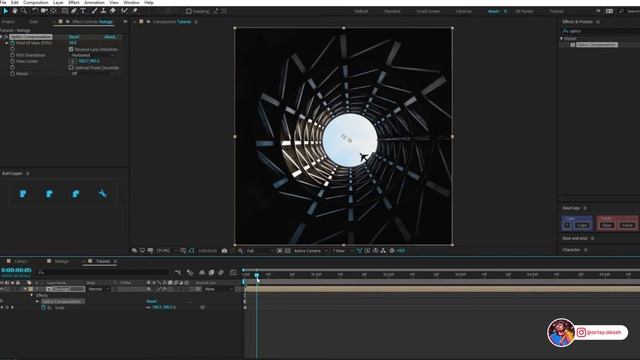Select the Selection arrow tool
This screenshot has height=360, width=640.
tap(6, 11)
